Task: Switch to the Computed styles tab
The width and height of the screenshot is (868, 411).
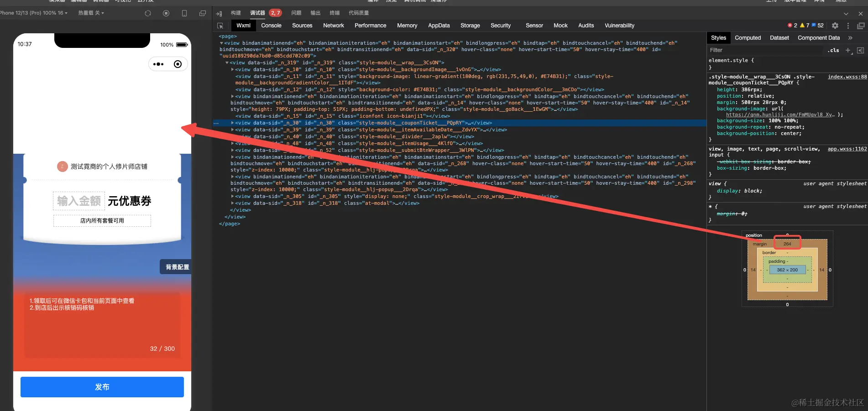Action: (x=748, y=38)
